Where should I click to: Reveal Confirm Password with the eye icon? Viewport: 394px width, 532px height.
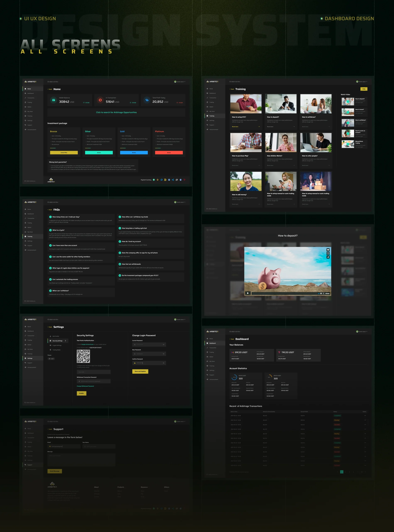click(x=164, y=363)
